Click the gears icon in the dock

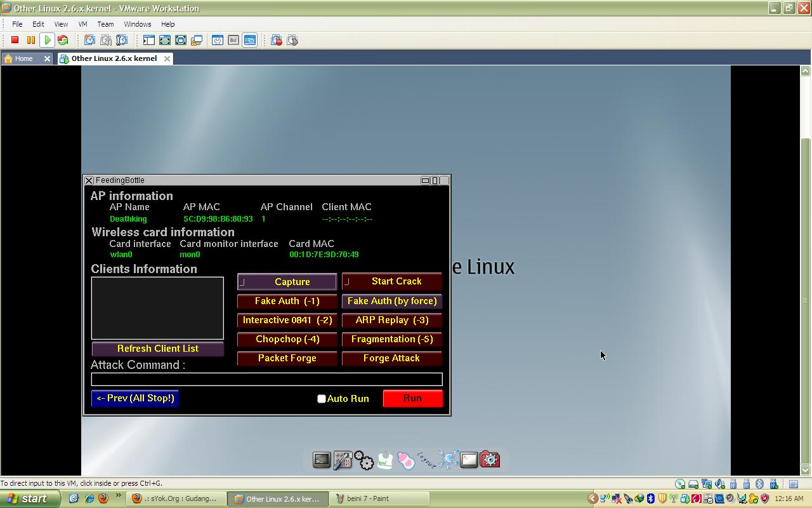point(363,460)
